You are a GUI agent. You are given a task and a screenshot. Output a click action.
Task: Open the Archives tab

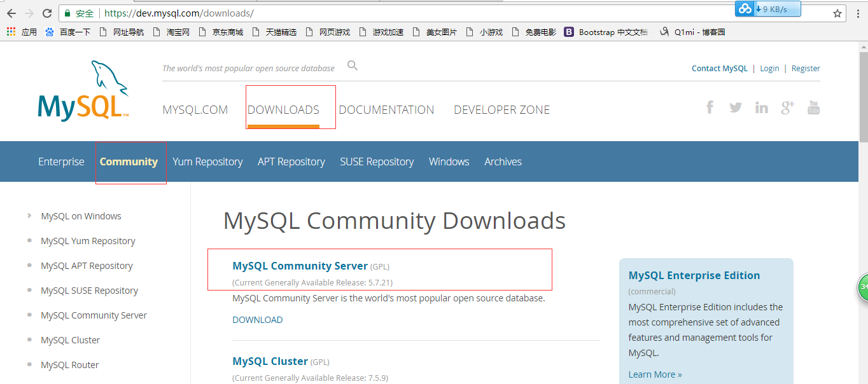503,161
